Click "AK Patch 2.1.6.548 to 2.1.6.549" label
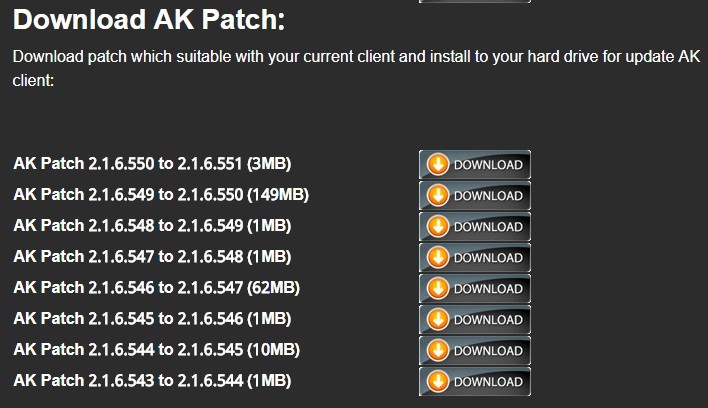Image resolution: width=708 pixels, height=408 pixels. tap(152, 226)
